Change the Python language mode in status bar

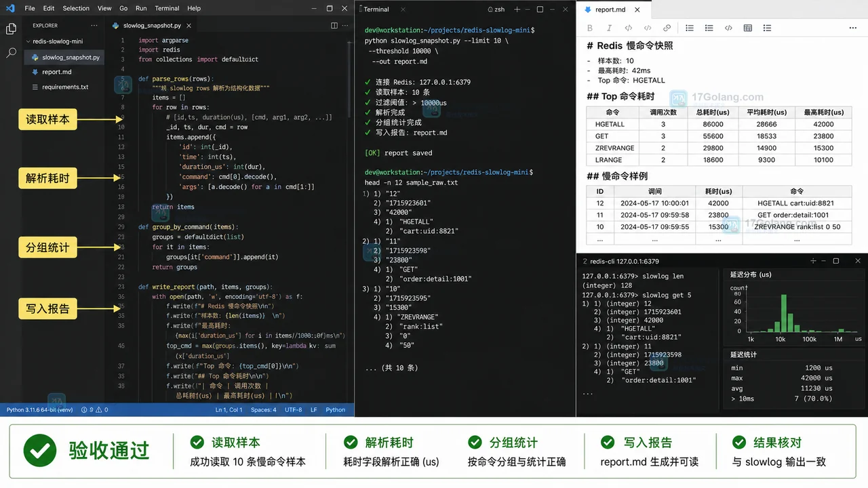[336, 409]
